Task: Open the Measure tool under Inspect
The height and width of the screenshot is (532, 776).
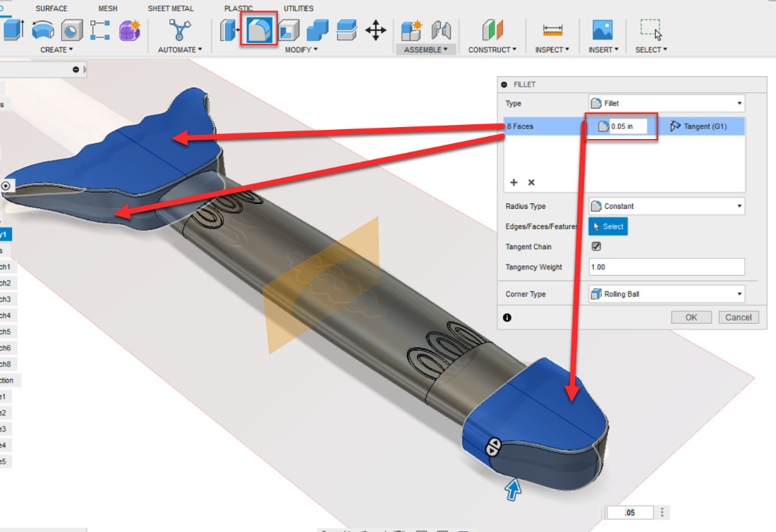Action: pos(552,30)
